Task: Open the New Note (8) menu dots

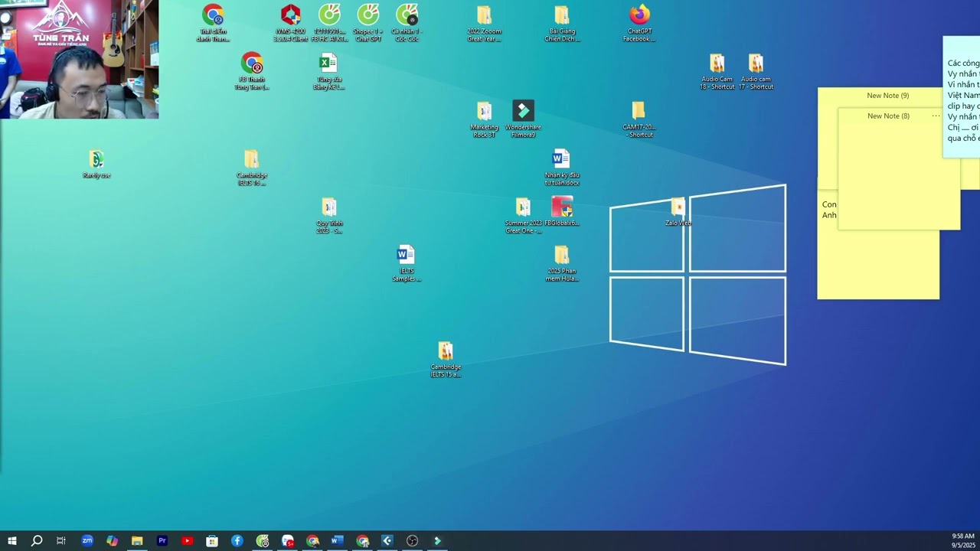Action: [x=936, y=116]
